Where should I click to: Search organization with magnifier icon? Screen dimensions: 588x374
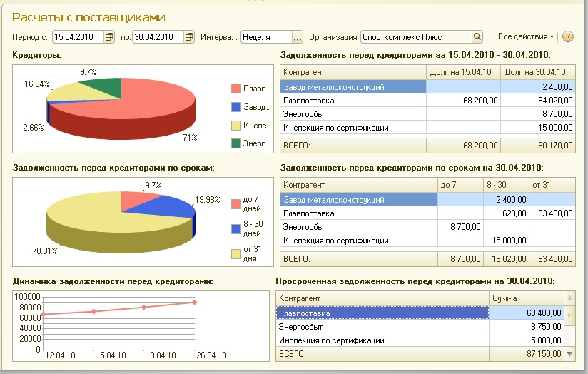pyautogui.click(x=477, y=37)
